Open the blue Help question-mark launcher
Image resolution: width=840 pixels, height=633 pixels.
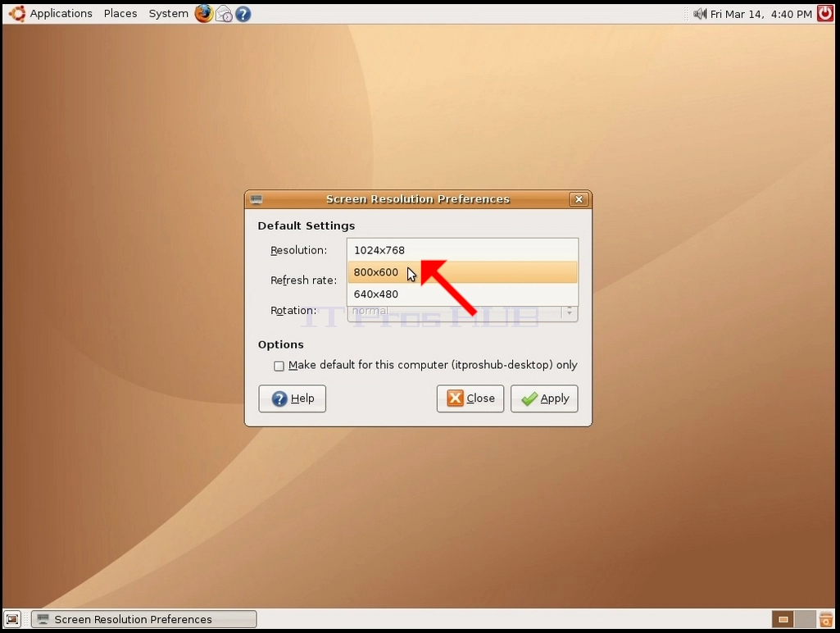(243, 14)
